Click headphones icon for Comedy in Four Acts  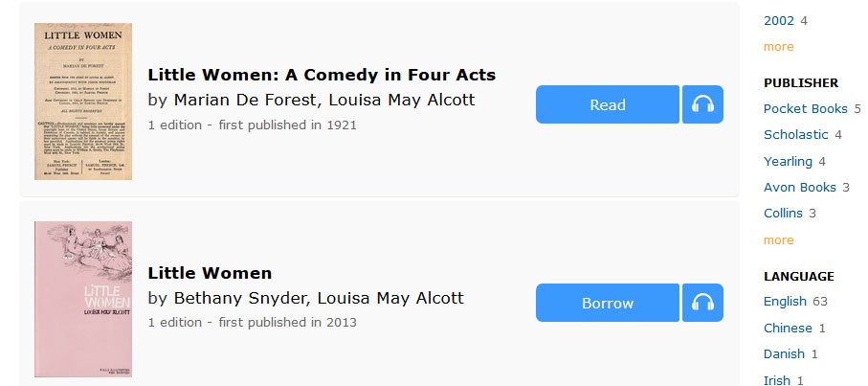702,104
